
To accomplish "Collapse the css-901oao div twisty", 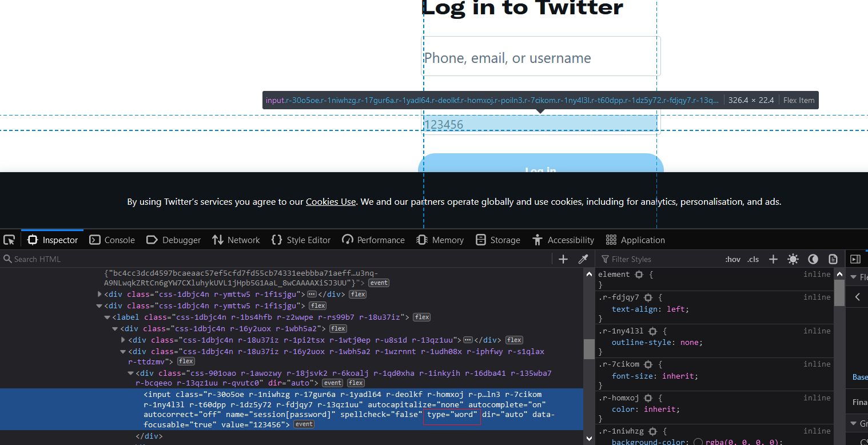I will 131,374.
